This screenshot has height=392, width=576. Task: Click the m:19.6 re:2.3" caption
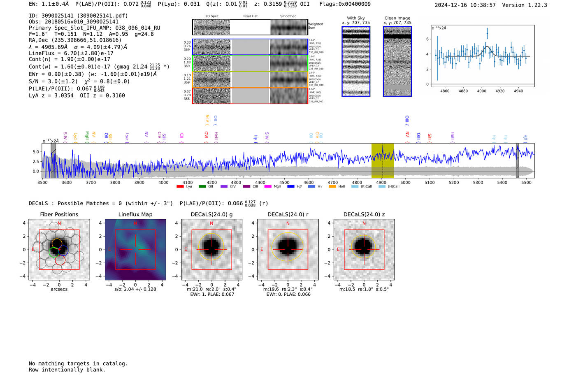pyautogui.click(x=288, y=289)
